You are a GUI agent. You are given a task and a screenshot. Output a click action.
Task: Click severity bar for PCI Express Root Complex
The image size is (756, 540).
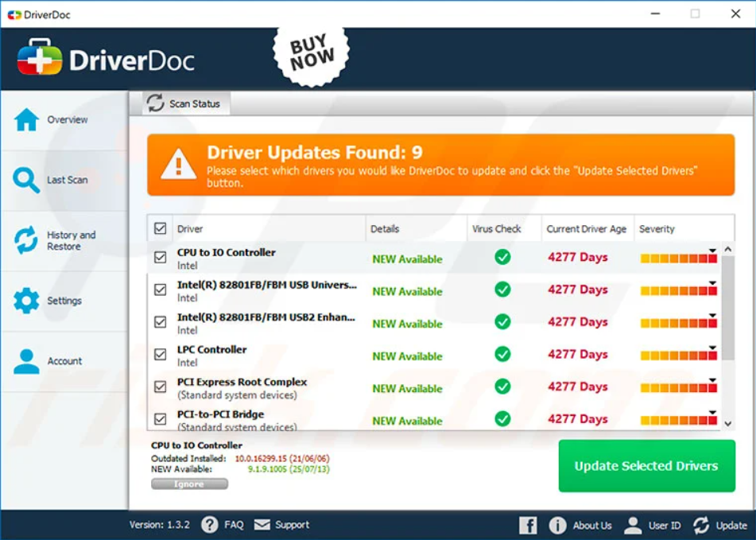[x=678, y=388]
